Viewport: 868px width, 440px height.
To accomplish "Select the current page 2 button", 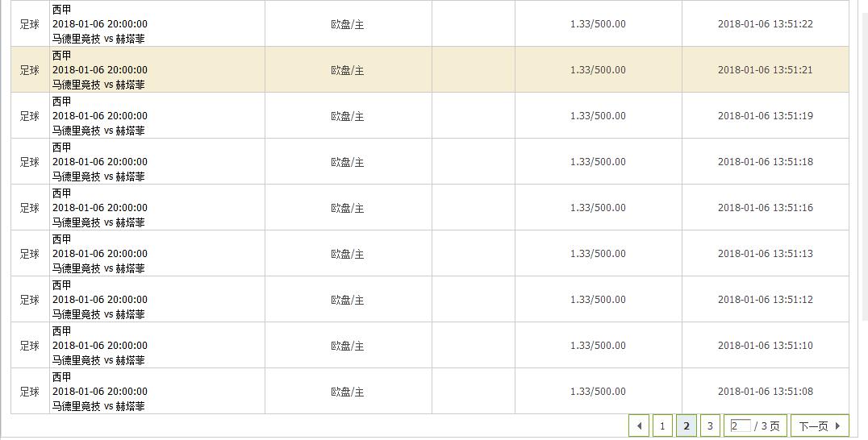I will click(686, 425).
